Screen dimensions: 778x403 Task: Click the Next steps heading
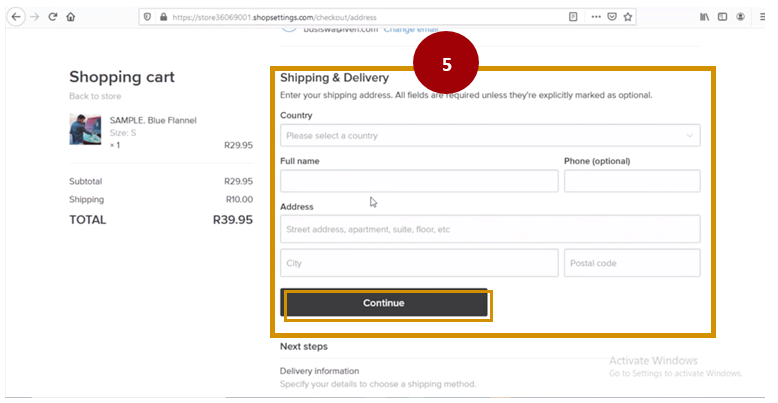coord(304,346)
